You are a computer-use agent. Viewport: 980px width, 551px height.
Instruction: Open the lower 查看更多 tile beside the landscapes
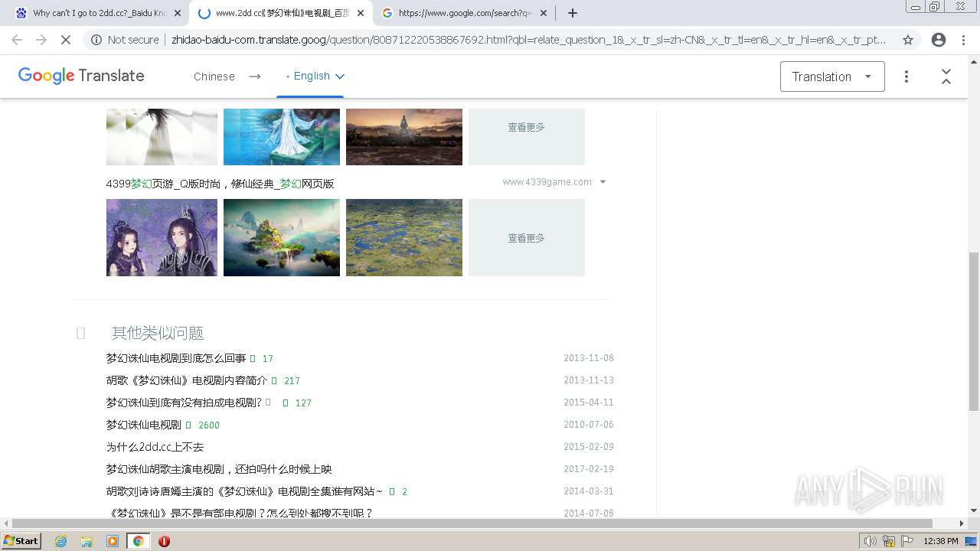pyautogui.click(x=527, y=237)
